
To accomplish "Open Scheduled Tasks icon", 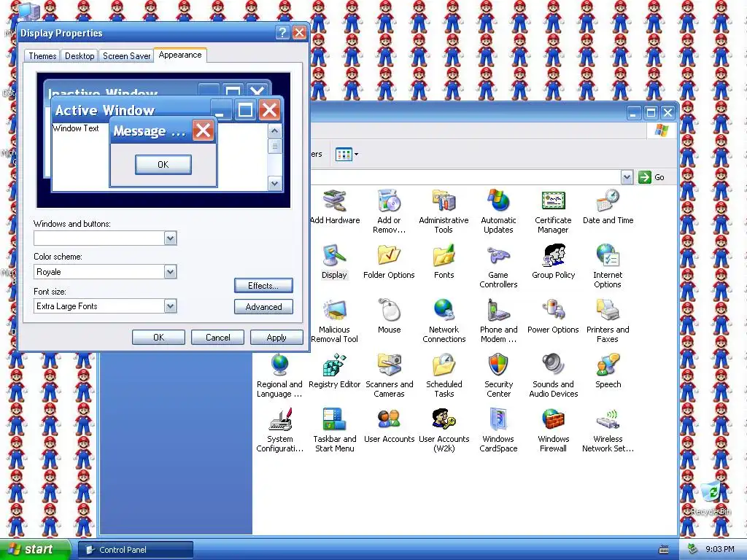I will (444, 376).
